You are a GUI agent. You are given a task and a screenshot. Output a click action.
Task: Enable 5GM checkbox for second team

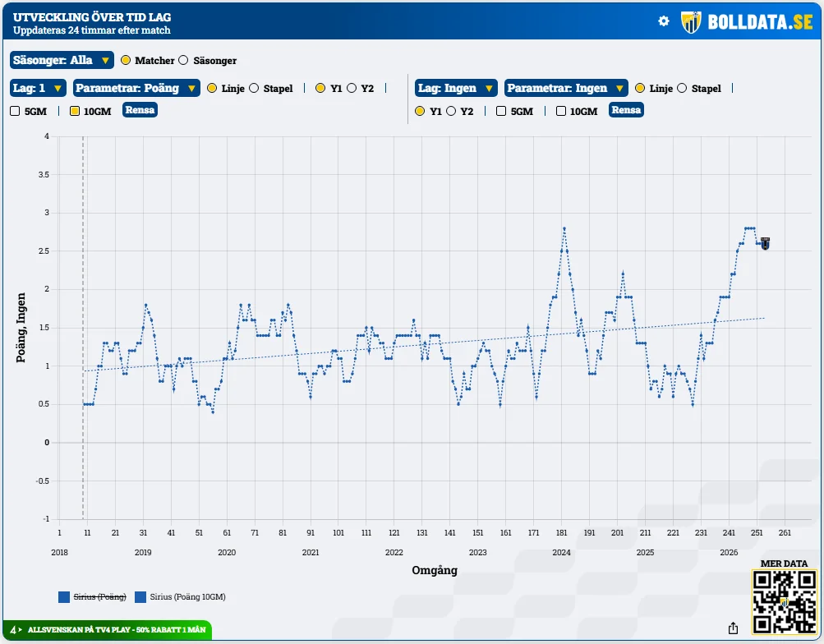pos(501,112)
